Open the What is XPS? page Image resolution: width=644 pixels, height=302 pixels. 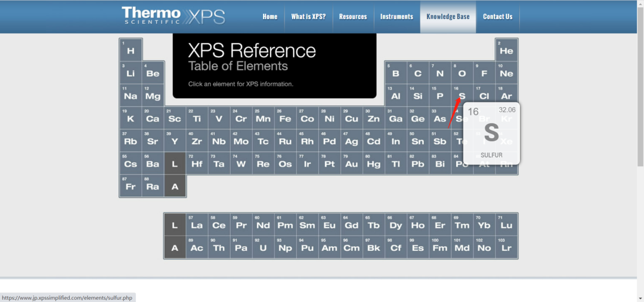pos(308,17)
